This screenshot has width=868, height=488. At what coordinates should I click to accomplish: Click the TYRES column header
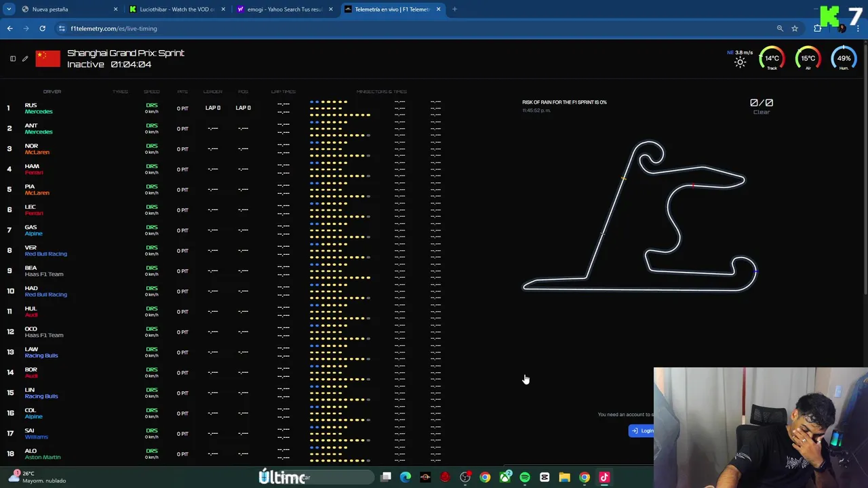(121, 91)
